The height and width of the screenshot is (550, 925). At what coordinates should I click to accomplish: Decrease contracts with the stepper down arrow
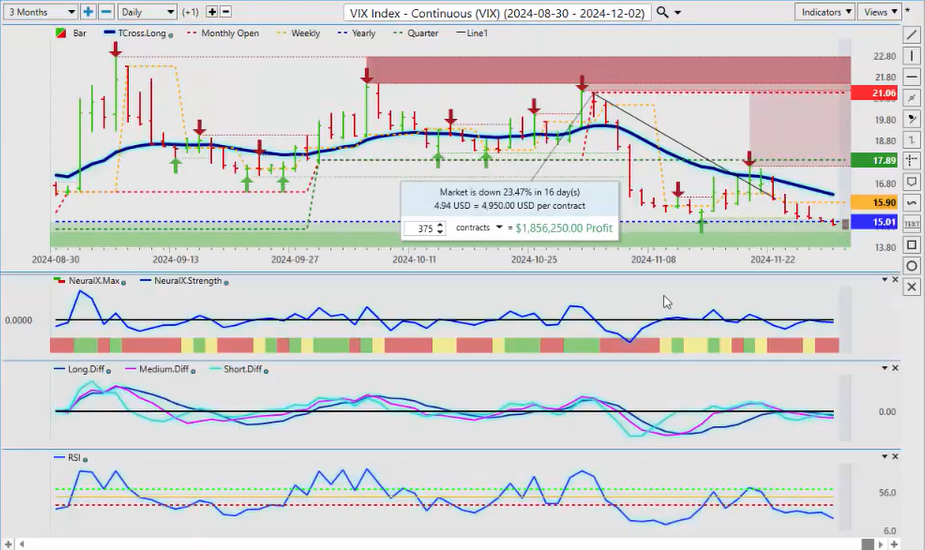(440, 231)
